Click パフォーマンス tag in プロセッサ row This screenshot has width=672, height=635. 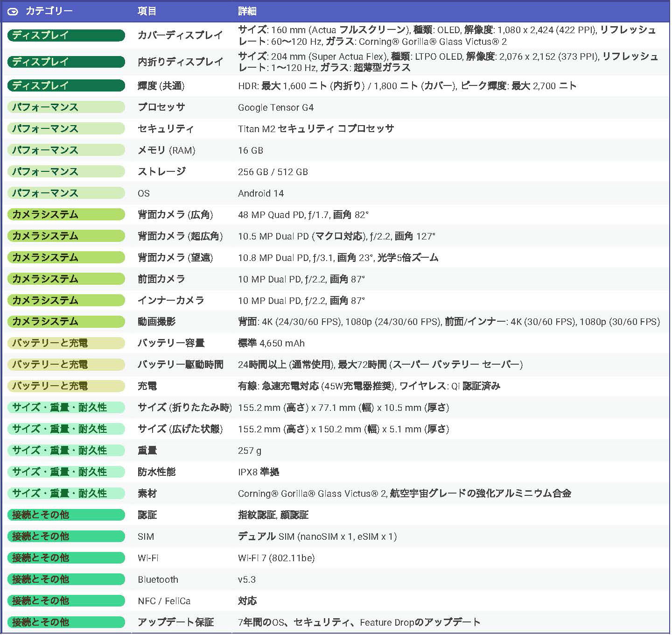point(66,107)
